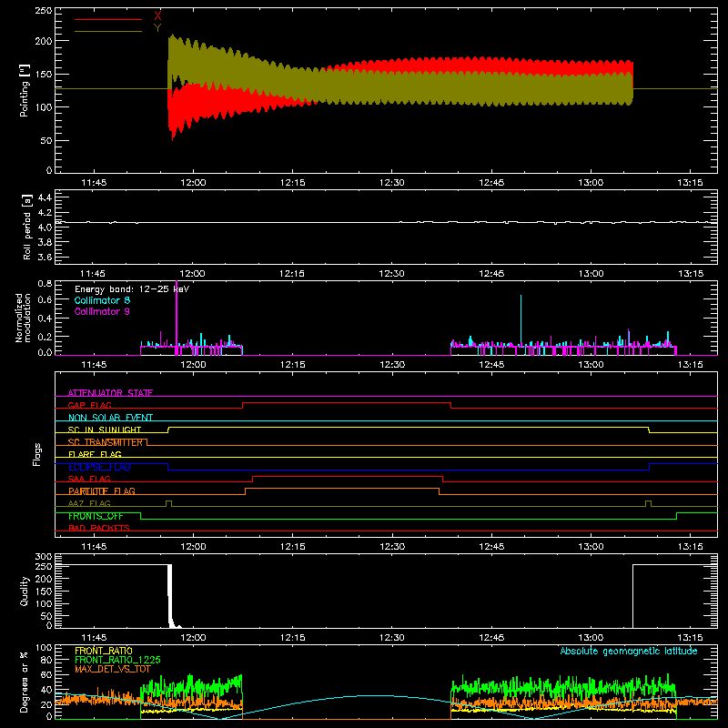Click the NON_SOLAR_EVENT flag label
The image size is (728, 728).
[110, 418]
